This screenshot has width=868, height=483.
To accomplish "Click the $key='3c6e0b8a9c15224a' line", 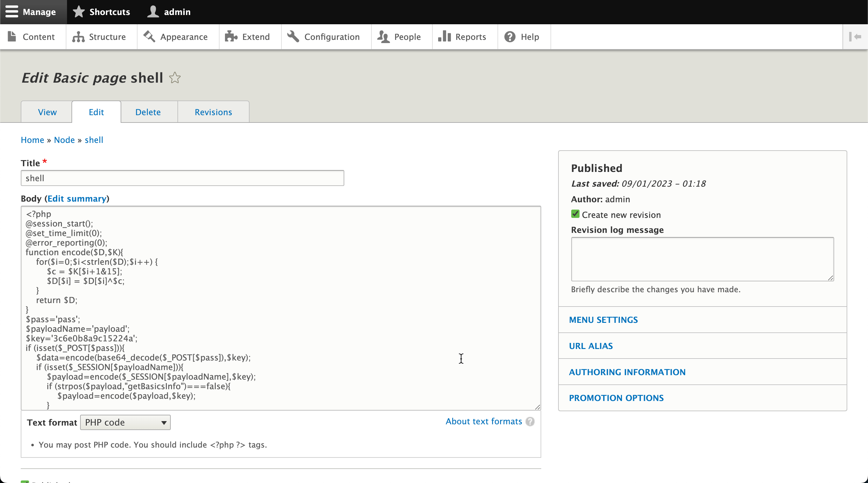I will (82, 338).
